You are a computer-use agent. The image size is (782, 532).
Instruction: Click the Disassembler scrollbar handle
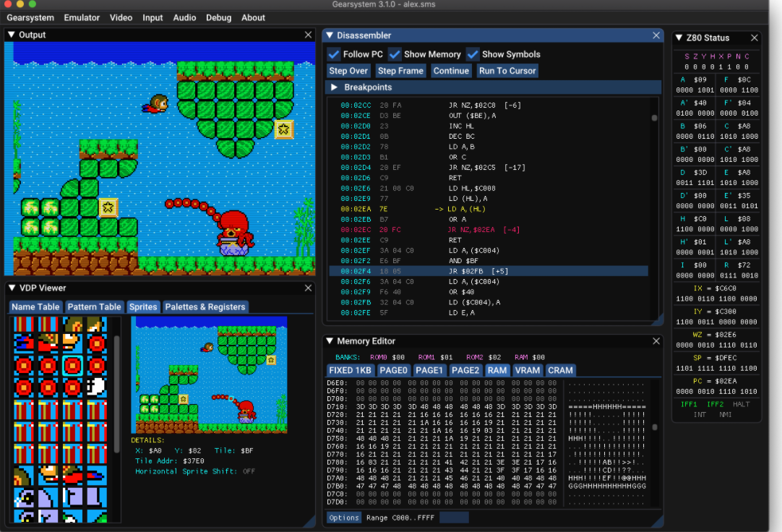pos(654,118)
